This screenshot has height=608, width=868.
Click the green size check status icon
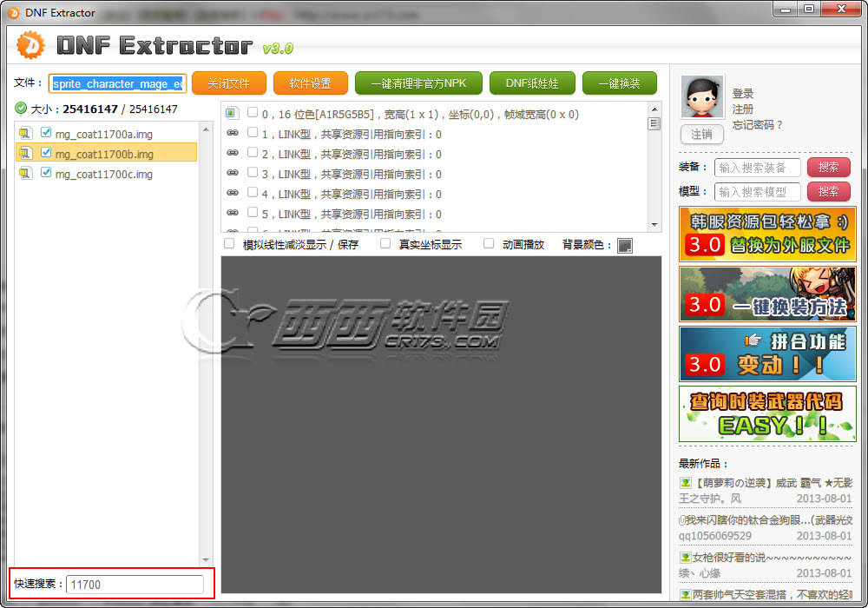point(21,108)
